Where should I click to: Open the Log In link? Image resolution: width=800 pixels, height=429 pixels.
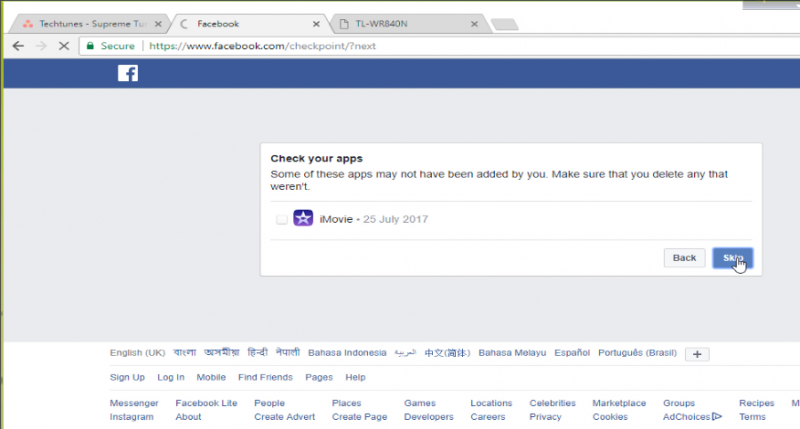170,377
